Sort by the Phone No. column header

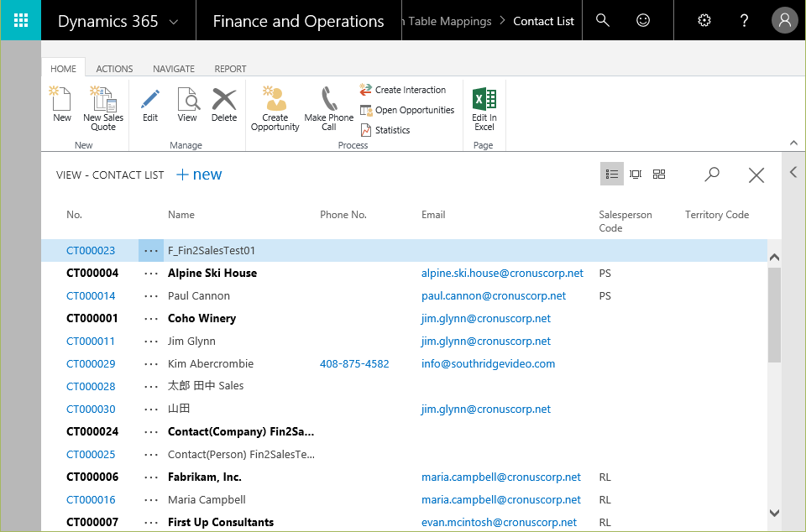pyautogui.click(x=343, y=215)
